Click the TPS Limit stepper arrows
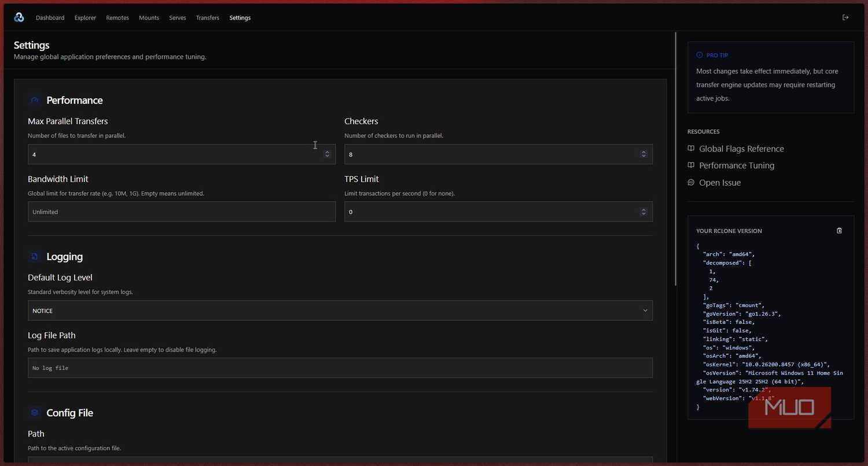The image size is (868, 466). (x=643, y=212)
